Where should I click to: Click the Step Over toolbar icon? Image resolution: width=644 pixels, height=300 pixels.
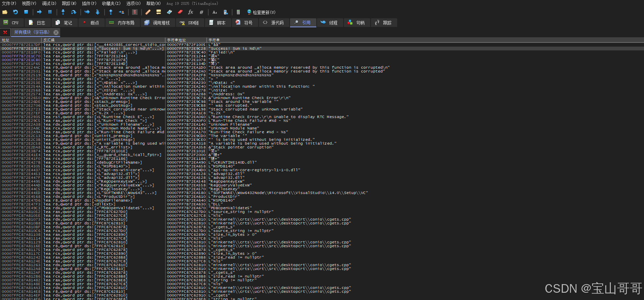pyautogui.click(x=74, y=12)
